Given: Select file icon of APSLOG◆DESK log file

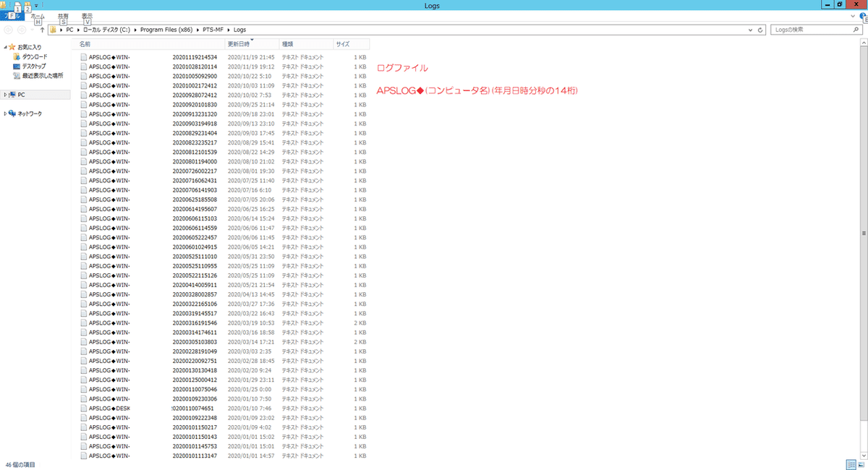Looking at the screenshot, I should [x=84, y=408].
